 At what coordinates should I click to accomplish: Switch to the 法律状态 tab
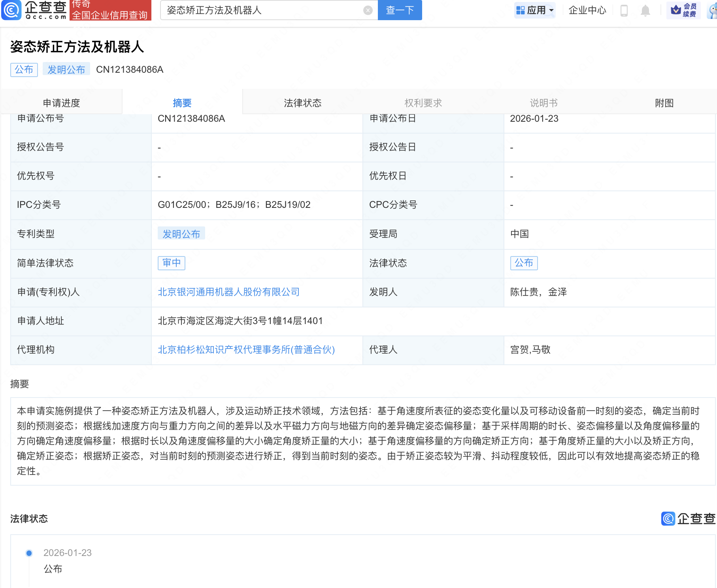(302, 103)
